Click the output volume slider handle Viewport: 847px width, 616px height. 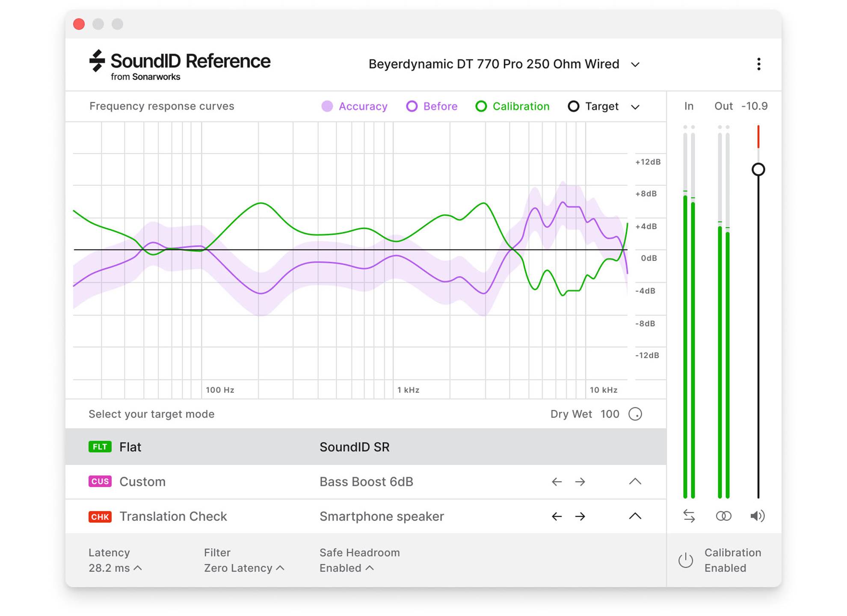[x=758, y=170]
